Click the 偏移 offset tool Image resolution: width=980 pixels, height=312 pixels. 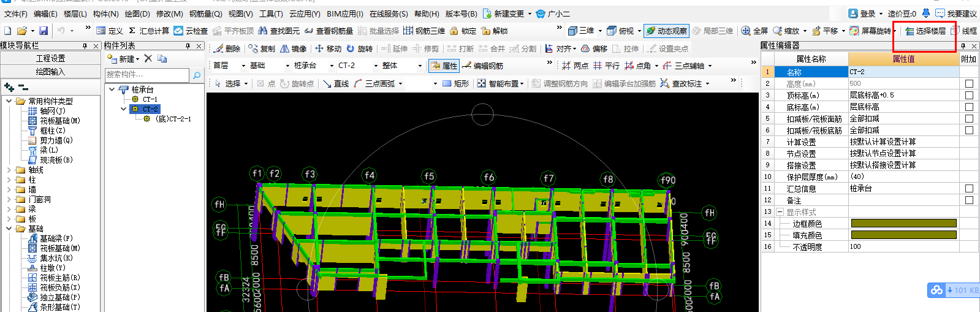tap(594, 48)
